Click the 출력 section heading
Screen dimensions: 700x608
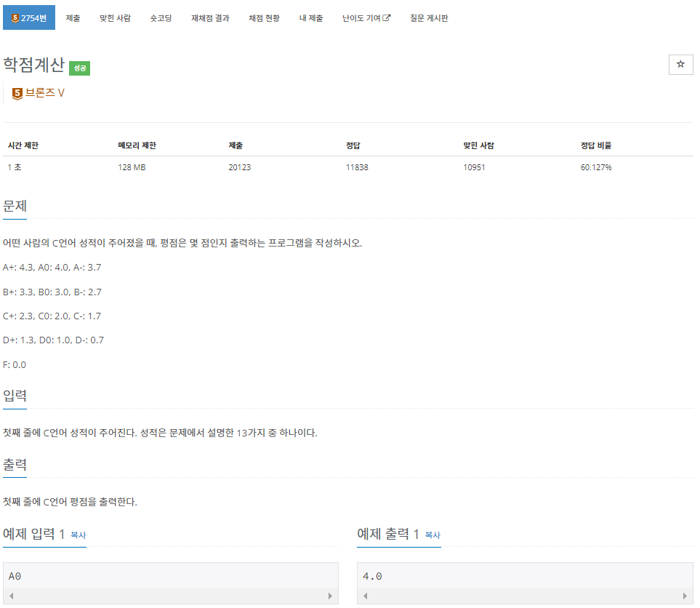pos(15,465)
